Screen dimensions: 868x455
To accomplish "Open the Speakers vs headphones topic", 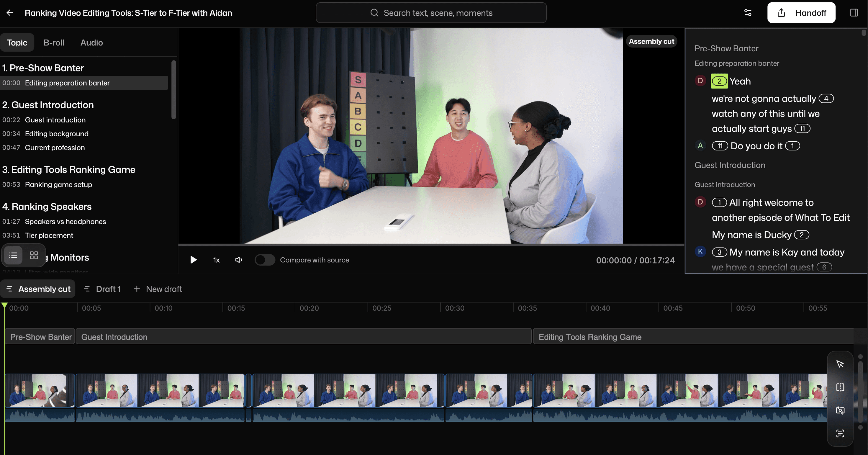I will pos(84,221).
